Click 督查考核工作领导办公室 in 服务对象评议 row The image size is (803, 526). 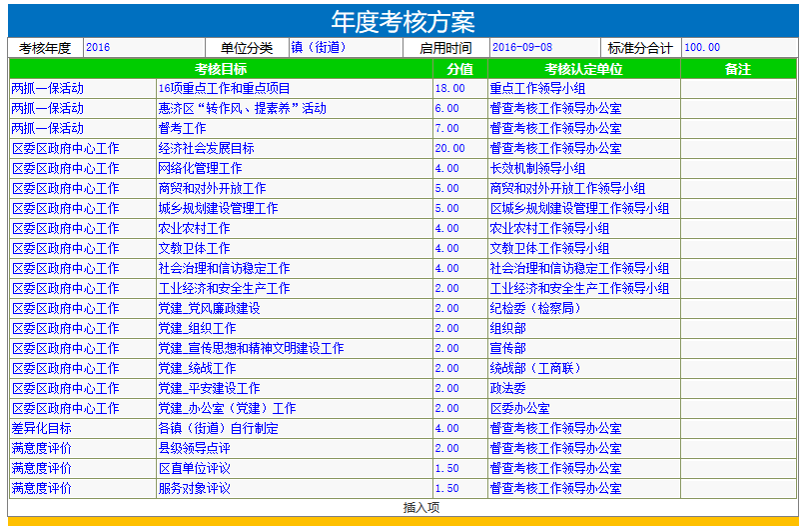[584, 488]
